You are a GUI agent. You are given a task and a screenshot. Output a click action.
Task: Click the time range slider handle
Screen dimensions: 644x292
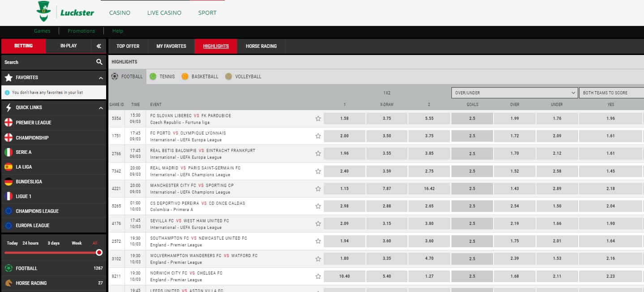[x=99, y=253]
